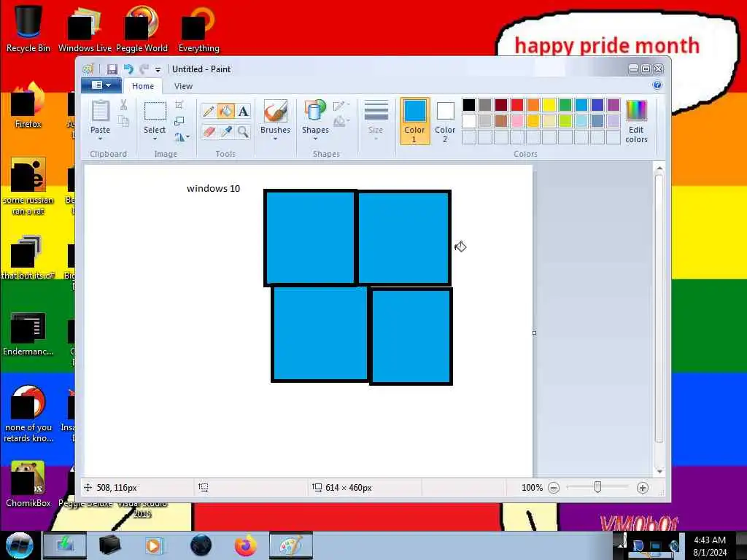Image resolution: width=747 pixels, height=560 pixels.
Task: Click the zoom in plus button
Action: [x=642, y=488]
